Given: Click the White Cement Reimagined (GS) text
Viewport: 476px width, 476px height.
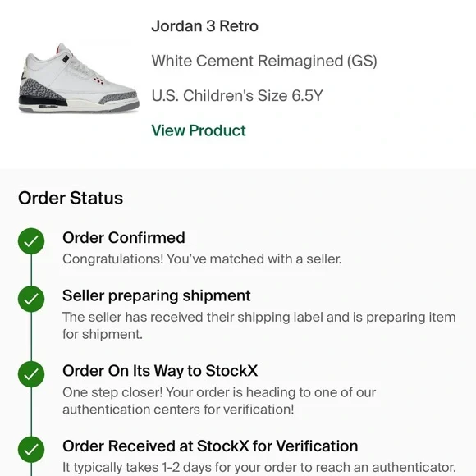Looking at the screenshot, I should click(x=264, y=61).
